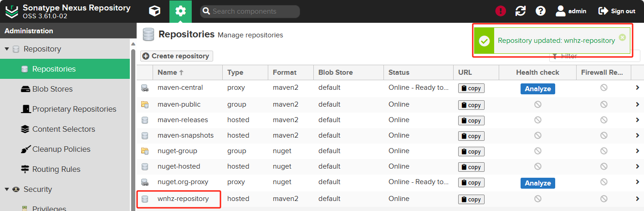Copy URL for nuget-hosted
Image resolution: width=644 pixels, height=211 pixels.
pyautogui.click(x=471, y=167)
